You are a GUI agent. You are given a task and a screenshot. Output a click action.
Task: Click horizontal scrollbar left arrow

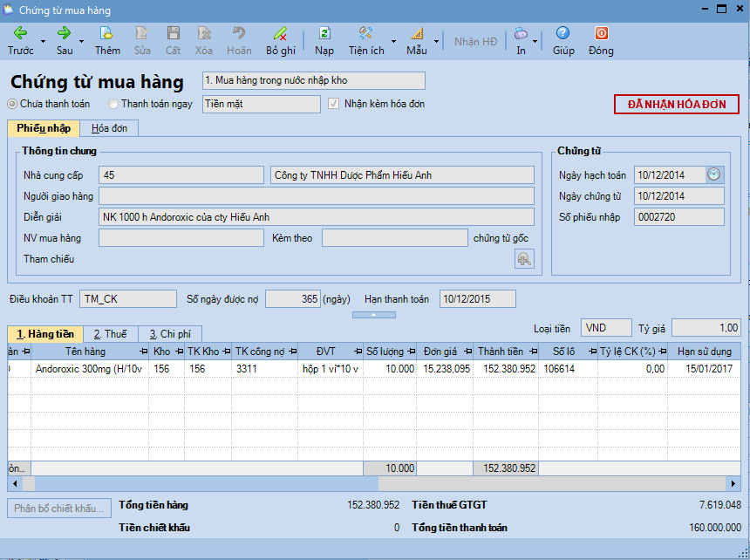(15, 483)
